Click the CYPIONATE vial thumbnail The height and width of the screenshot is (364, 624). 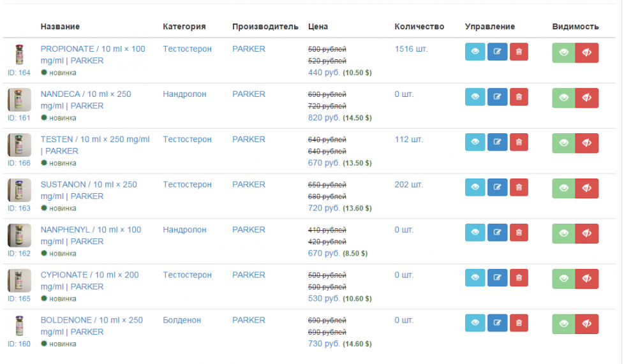(19, 280)
